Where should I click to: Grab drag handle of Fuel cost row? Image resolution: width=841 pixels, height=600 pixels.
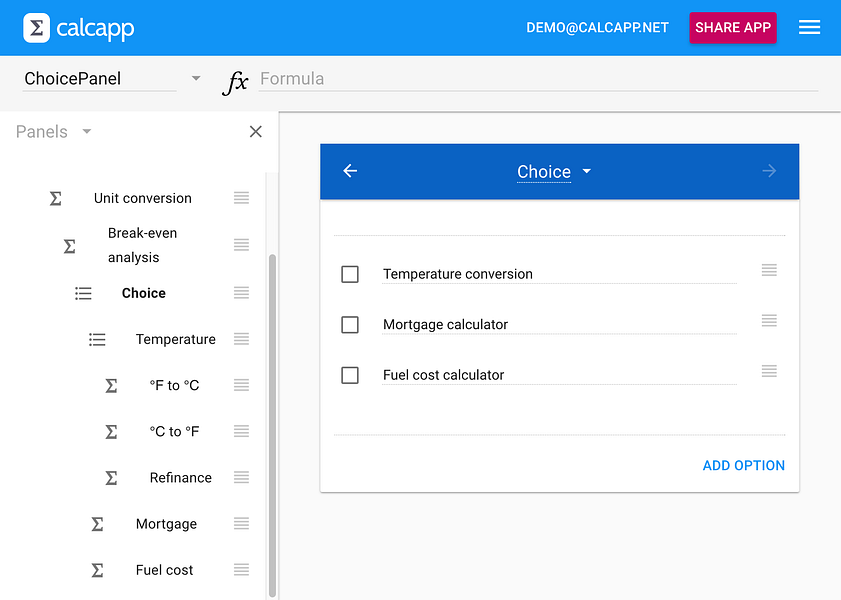tap(241, 569)
